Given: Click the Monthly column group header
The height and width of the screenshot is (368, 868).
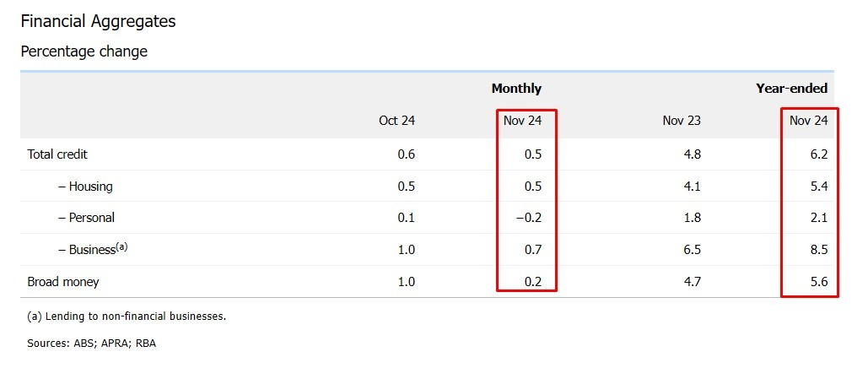Looking at the screenshot, I should point(516,89).
